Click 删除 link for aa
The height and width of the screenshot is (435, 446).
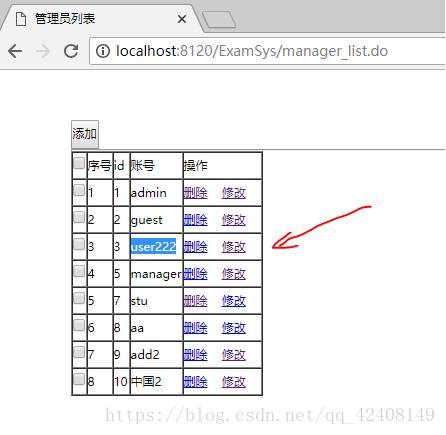pyautogui.click(x=195, y=328)
